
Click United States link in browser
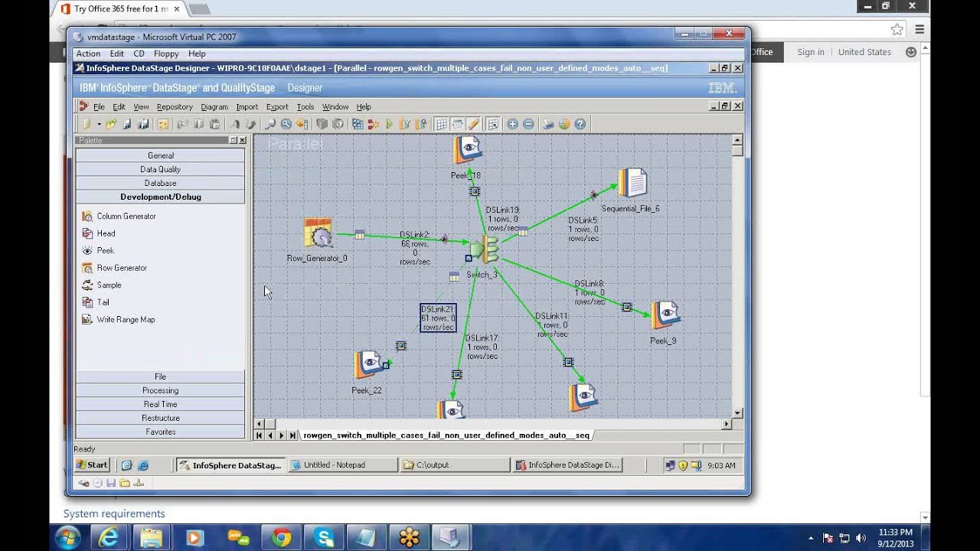pyautogui.click(x=864, y=52)
